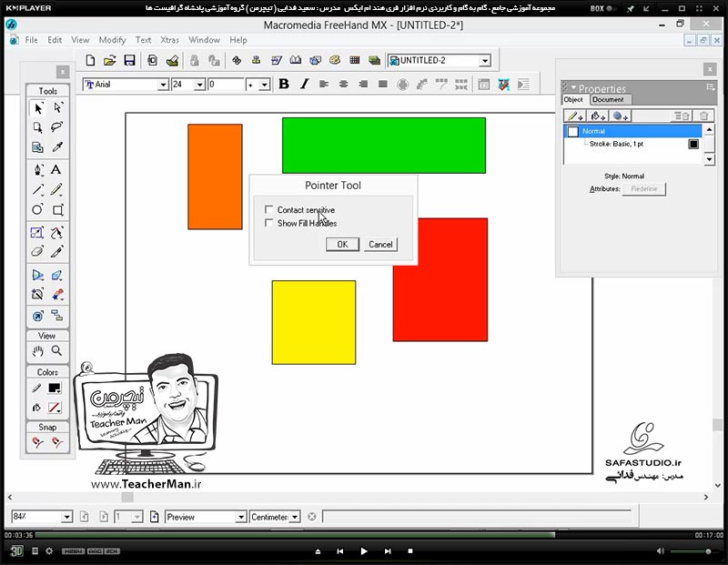Click the Open folder icon
The image size is (728, 565).
click(x=109, y=60)
